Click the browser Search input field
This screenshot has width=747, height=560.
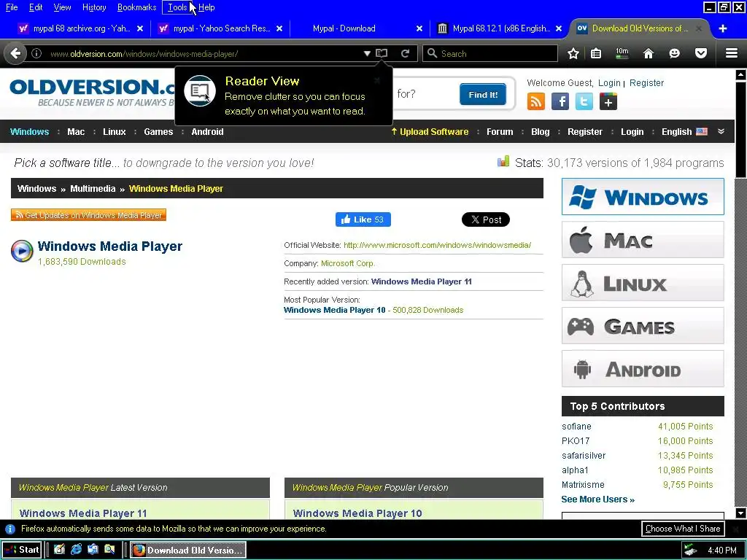(x=490, y=53)
